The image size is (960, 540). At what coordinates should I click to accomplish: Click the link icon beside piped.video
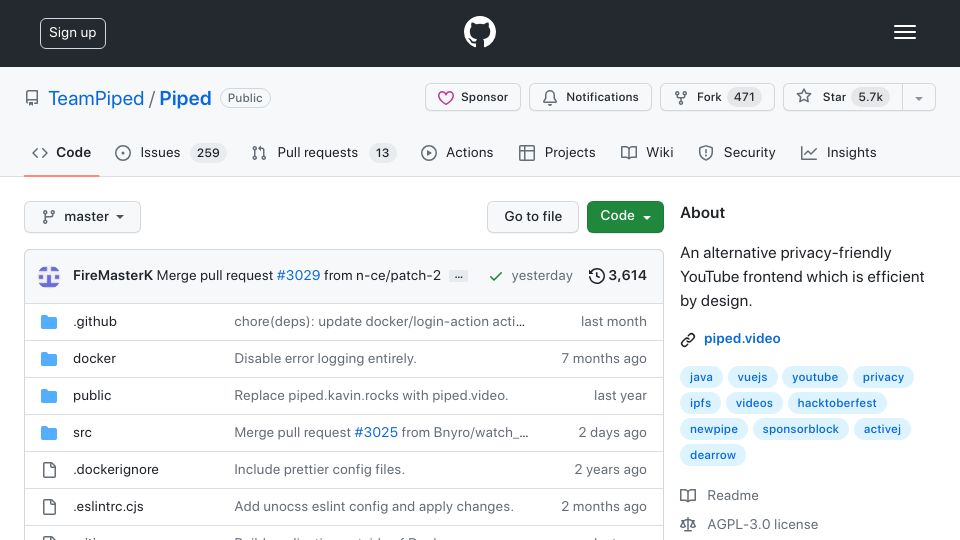[x=688, y=340]
